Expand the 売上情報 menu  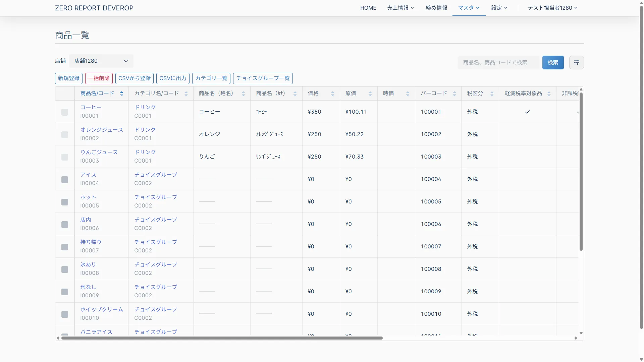[x=400, y=8]
